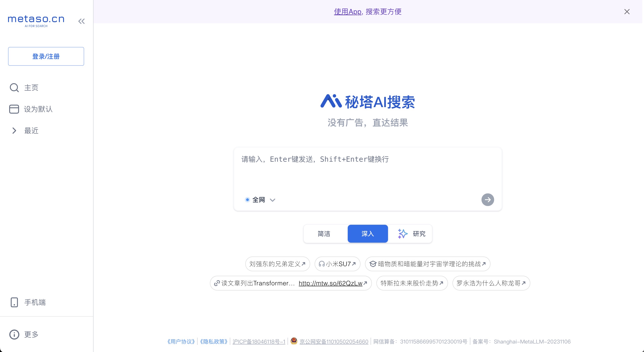
Task: Click the metaso.cn logo
Action: coord(36,21)
